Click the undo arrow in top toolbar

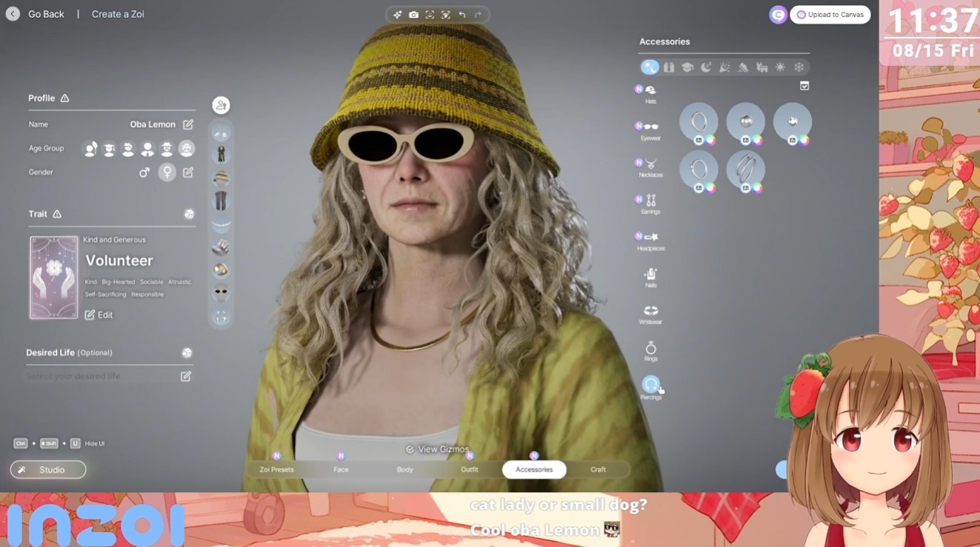pos(462,15)
